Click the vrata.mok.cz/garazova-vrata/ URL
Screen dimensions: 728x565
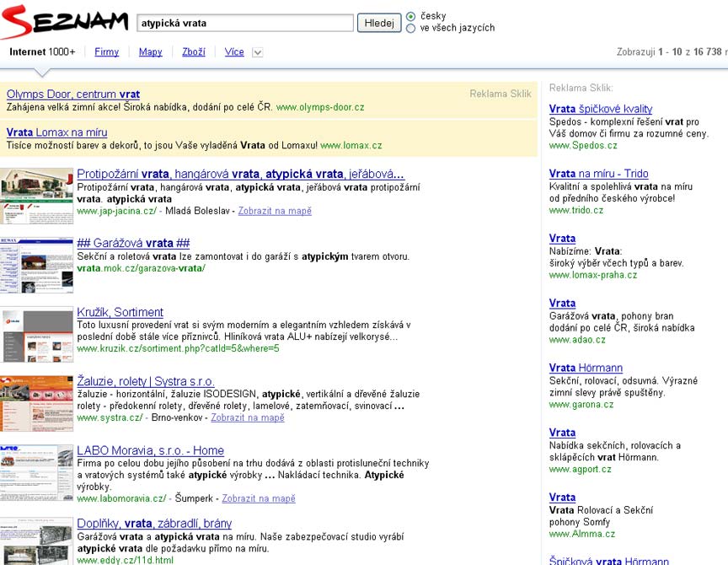pos(142,268)
